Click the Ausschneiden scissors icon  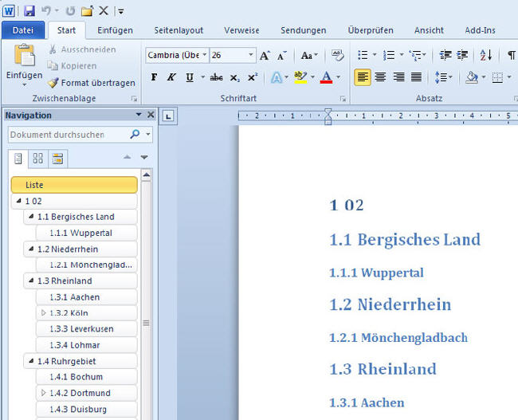click(x=53, y=49)
